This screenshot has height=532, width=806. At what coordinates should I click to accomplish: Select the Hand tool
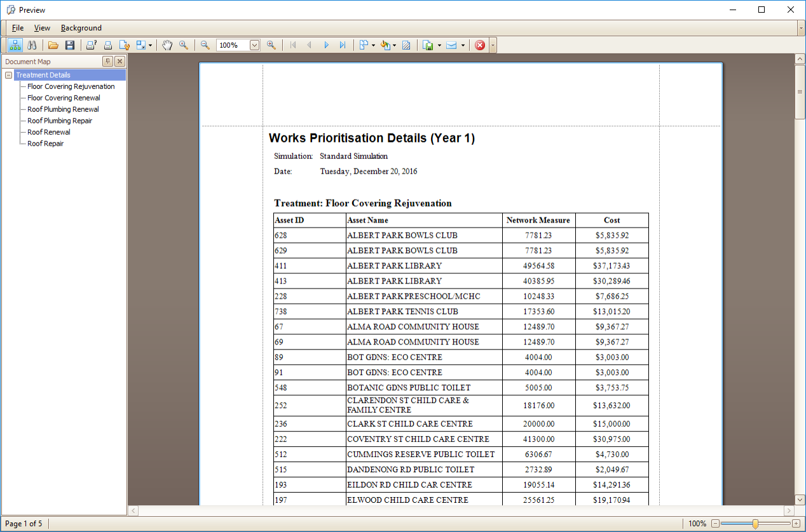(167, 45)
